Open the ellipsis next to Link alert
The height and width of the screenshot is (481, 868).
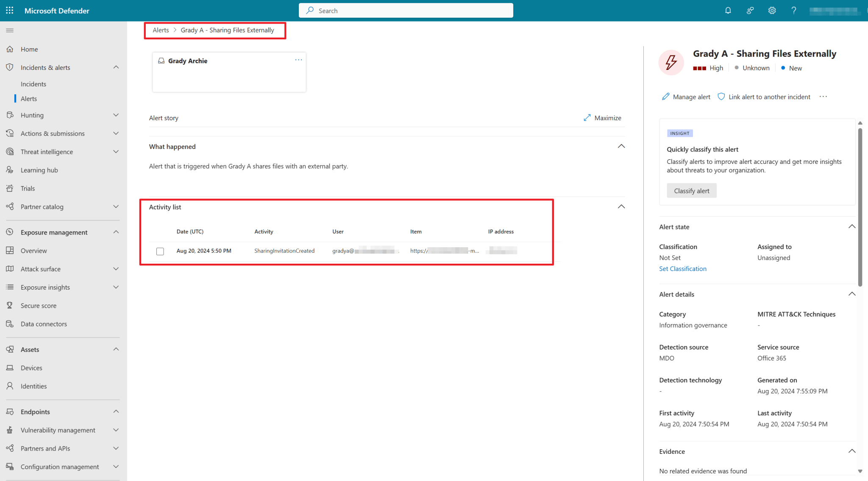[823, 97]
